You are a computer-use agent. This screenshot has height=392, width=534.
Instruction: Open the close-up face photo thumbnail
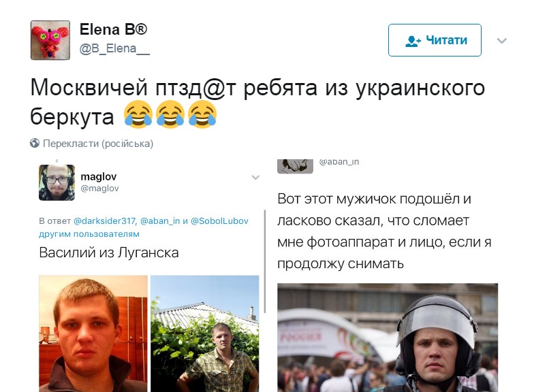tap(93, 333)
